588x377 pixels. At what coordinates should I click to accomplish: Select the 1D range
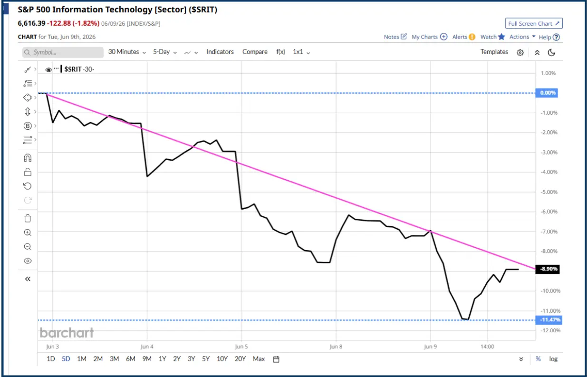[51, 359]
